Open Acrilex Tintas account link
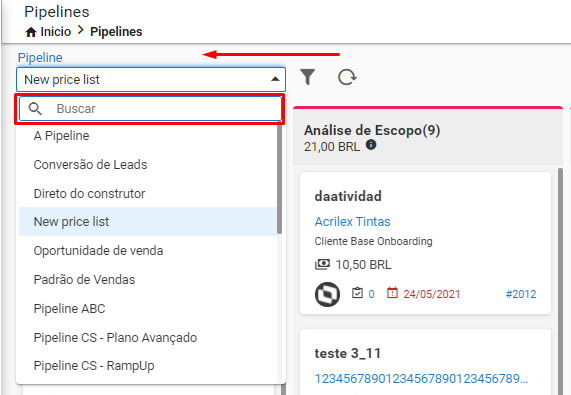This screenshot has width=571, height=395. [x=352, y=221]
